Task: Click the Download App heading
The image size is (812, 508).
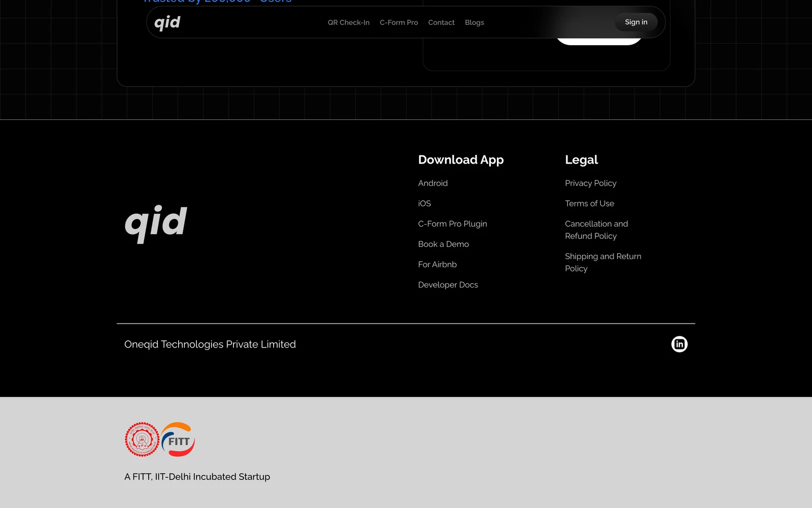Action: (x=461, y=160)
